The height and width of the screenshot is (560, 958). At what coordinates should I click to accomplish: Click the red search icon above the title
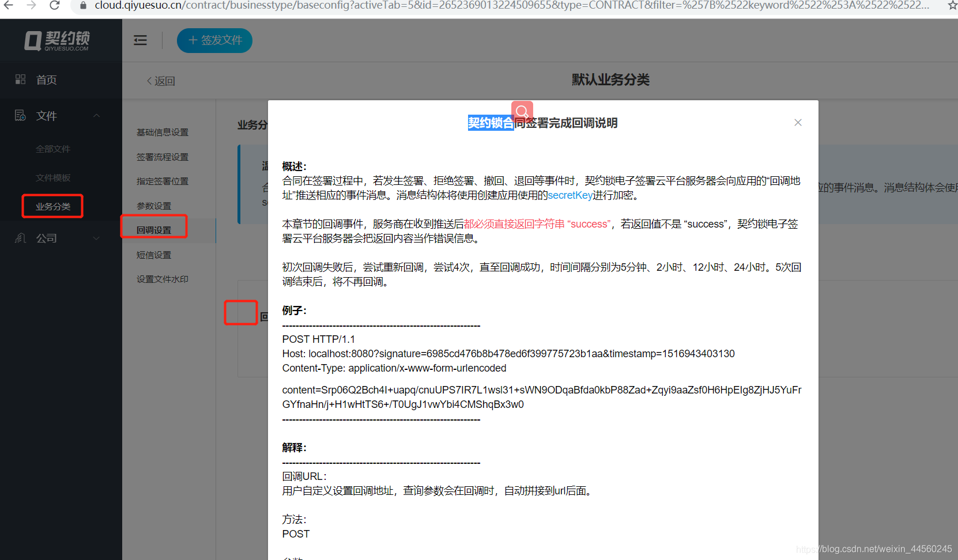coord(522,111)
